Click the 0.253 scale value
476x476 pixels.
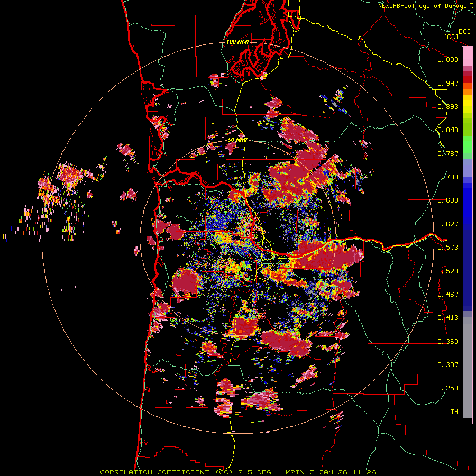pyautogui.click(x=448, y=388)
